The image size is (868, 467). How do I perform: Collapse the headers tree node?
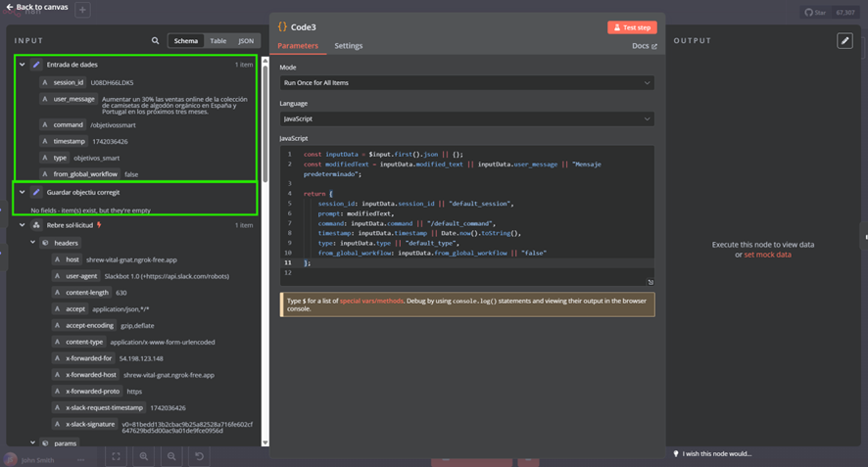(x=32, y=243)
